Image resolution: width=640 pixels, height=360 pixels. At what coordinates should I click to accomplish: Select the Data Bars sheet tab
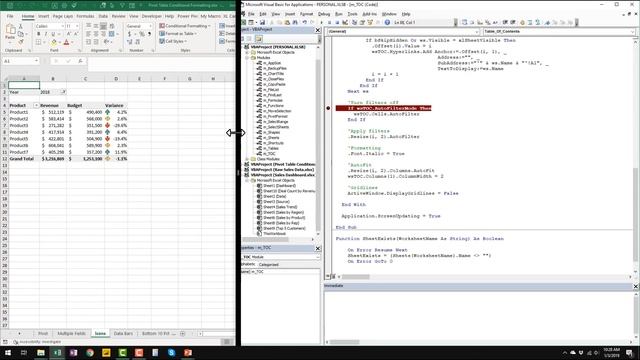pyautogui.click(x=123, y=333)
